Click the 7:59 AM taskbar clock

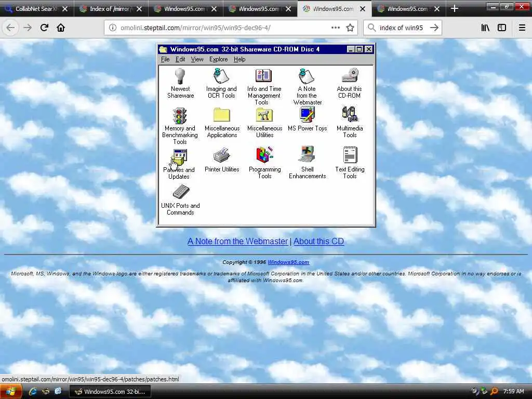[x=514, y=392]
